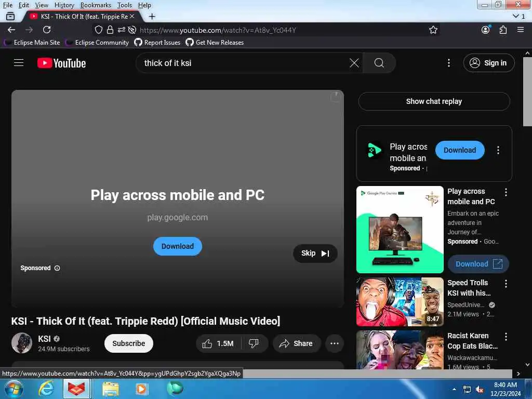This screenshot has width=532, height=399.
Task: Click Download in the companion ad card
Action: (x=460, y=150)
